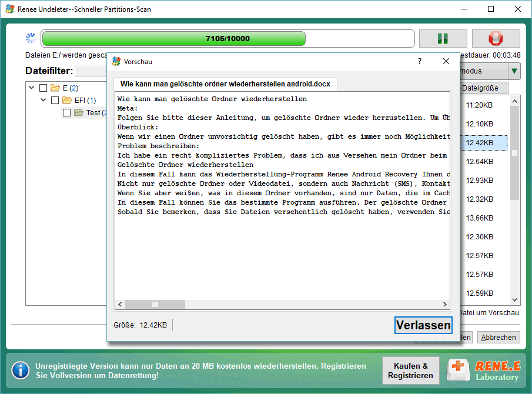
Task: Click file list scroll up arrow
Action: [514, 101]
